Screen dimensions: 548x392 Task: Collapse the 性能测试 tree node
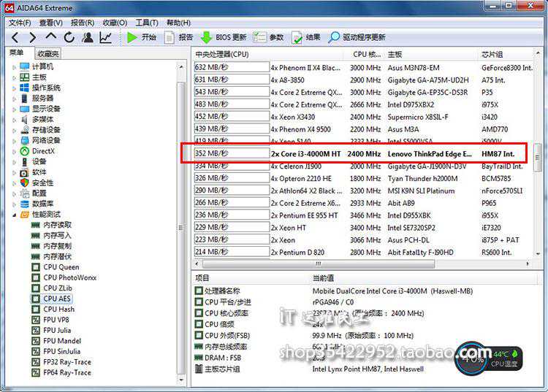14,215
